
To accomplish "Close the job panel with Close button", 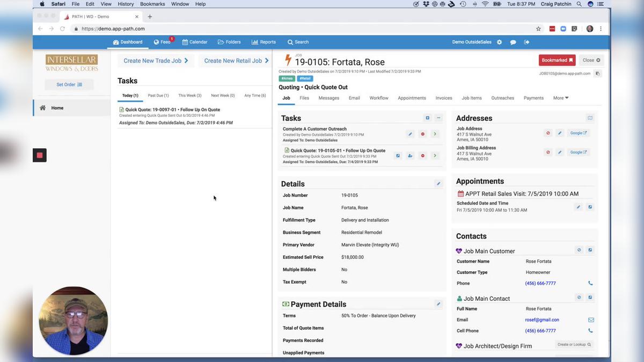I will pyautogui.click(x=591, y=60).
